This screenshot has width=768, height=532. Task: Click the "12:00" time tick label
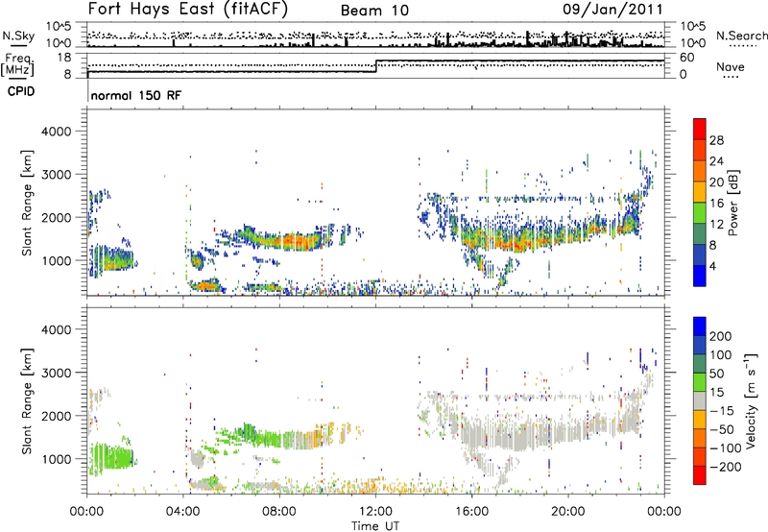pyautogui.click(x=375, y=512)
